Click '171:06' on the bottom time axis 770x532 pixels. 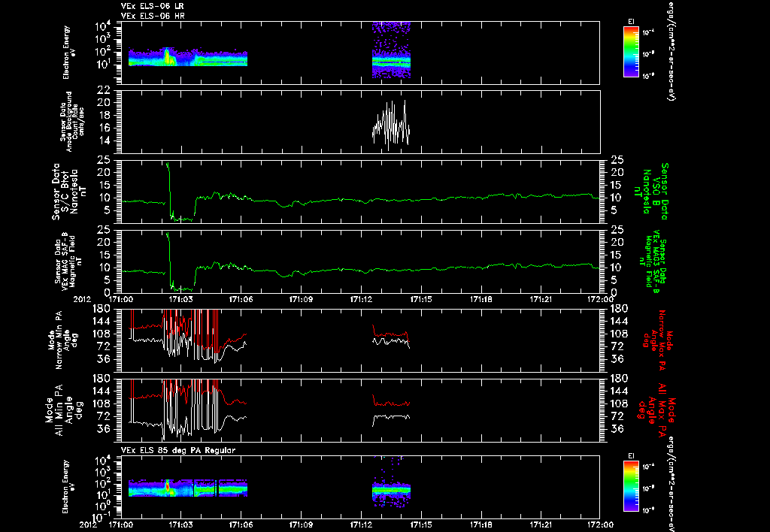coord(241,524)
